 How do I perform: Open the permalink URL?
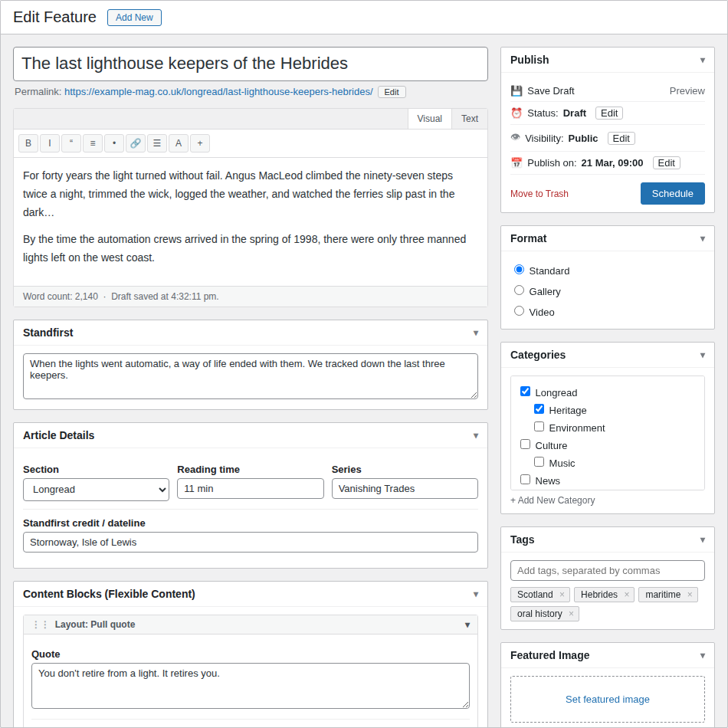point(218,92)
